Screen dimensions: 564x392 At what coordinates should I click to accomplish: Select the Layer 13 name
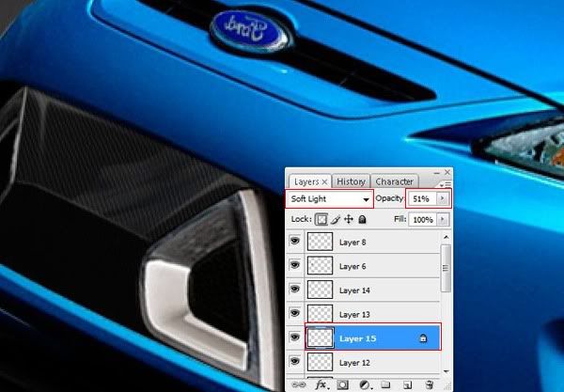[x=354, y=315]
